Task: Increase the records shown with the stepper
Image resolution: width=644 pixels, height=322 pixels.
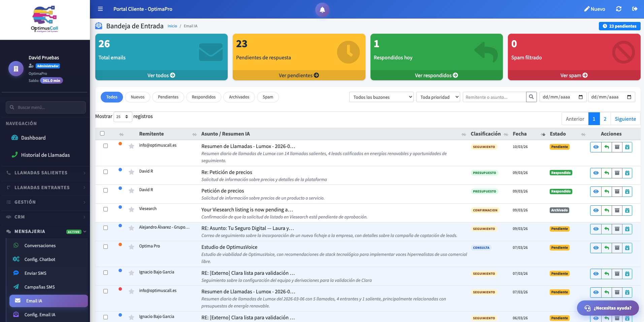Action: [x=127, y=115]
